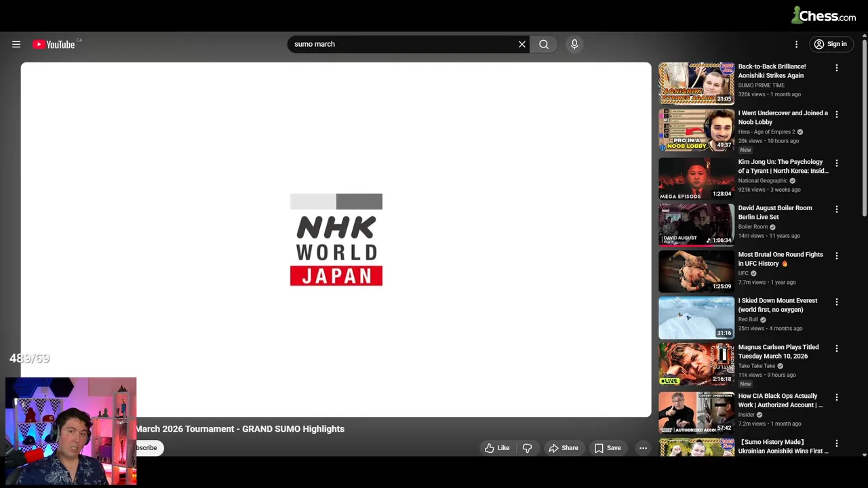Open options menu for CIA Black Ops video
This screenshot has width=868, height=488.
tap(837, 397)
